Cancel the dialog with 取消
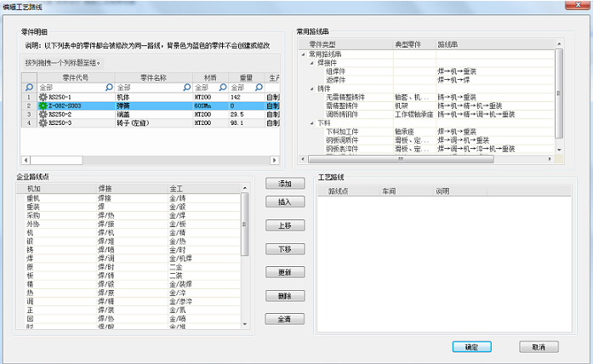Image resolution: width=593 pixels, height=364 pixels. pyautogui.click(x=539, y=347)
